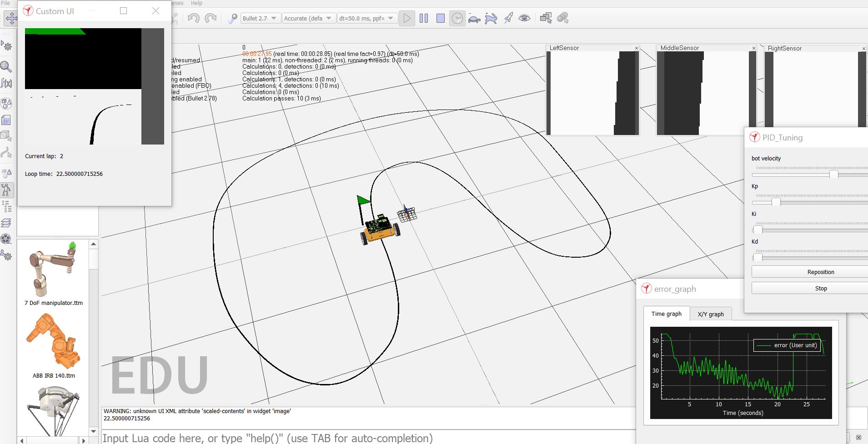Image resolution: width=868 pixels, height=444 pixels.
Task: Switch to the Time graph tab
Action: click(666, 314)
